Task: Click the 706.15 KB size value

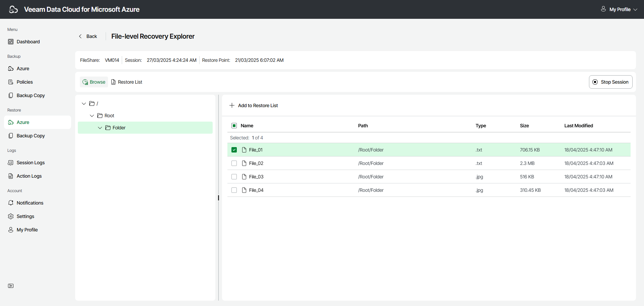Action: pyautogui.click(x=530, y=150)
